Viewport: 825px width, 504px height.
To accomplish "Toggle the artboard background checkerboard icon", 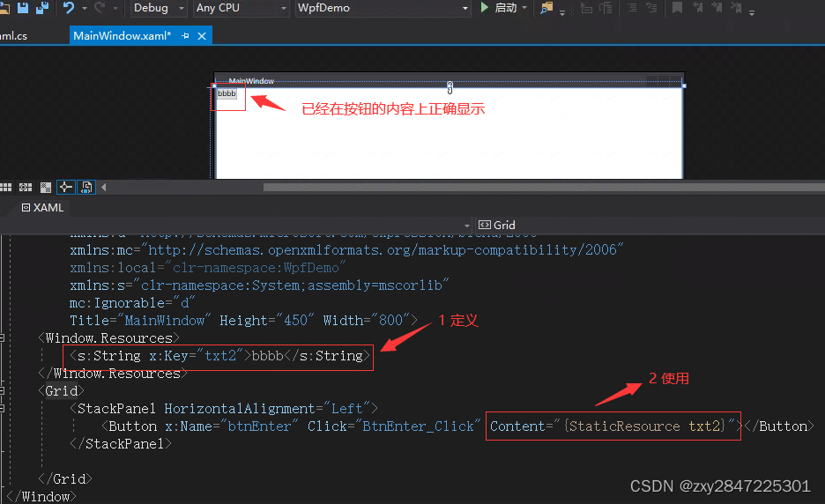I will point(46,188).
